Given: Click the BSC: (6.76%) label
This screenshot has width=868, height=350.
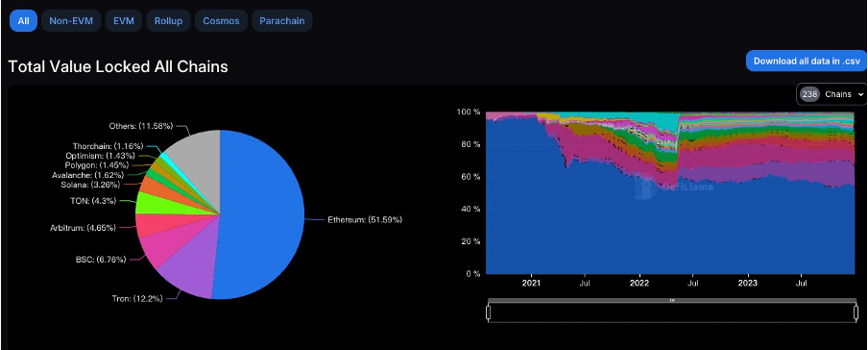Looking at the screenshot, I should pos(101,259).
